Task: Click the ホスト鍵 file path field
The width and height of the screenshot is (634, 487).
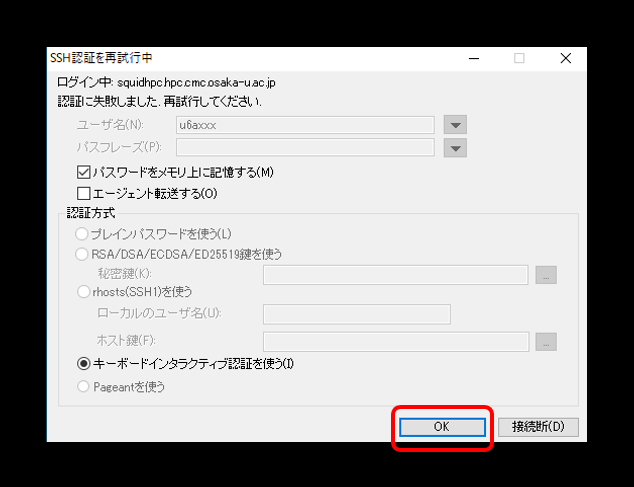Action: (395, 341)
